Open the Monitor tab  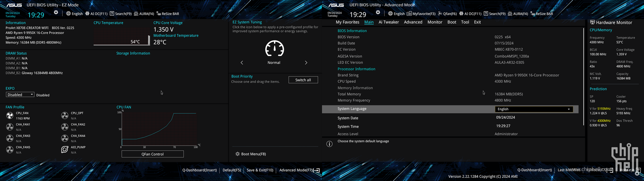435,22
